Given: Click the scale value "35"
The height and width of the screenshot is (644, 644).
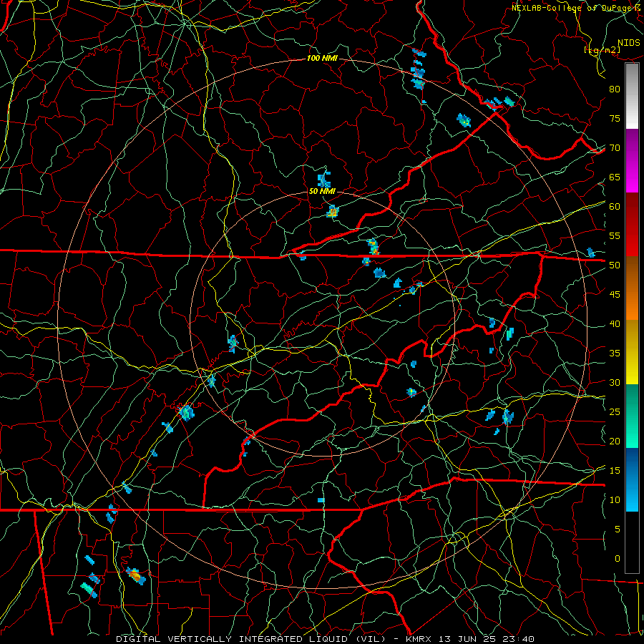Looking at the screenshot, I should (x=615, y=353).
